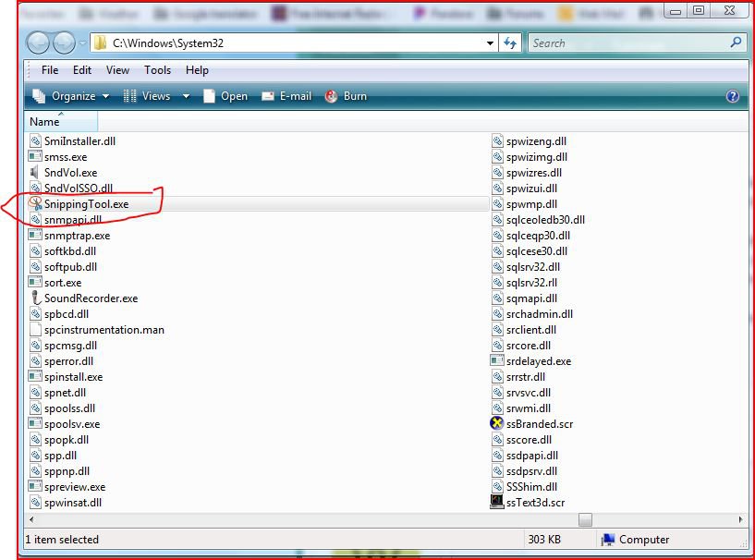
Task: Expand the address bar history dropdown
Action: click(490, 43)
